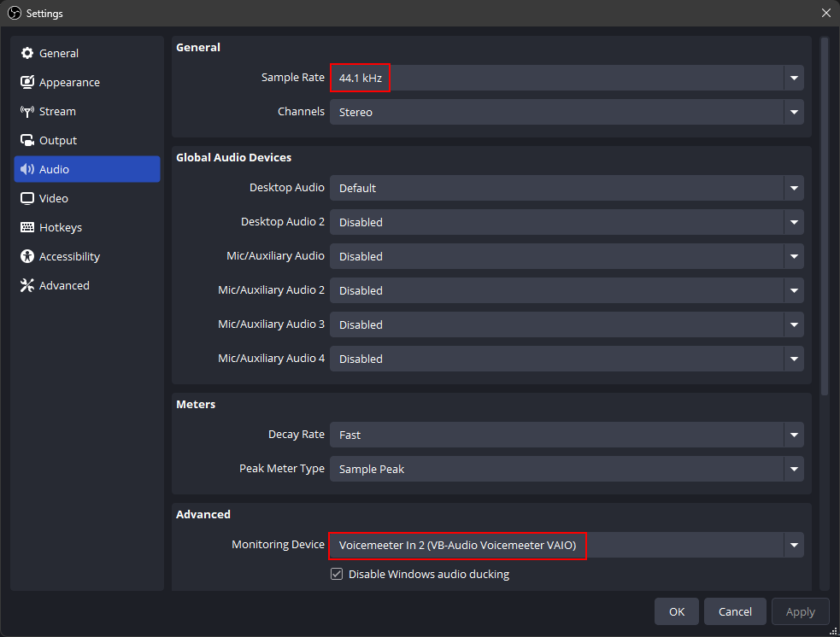
Task: Open Advanced tools icon
Action: 27,285
